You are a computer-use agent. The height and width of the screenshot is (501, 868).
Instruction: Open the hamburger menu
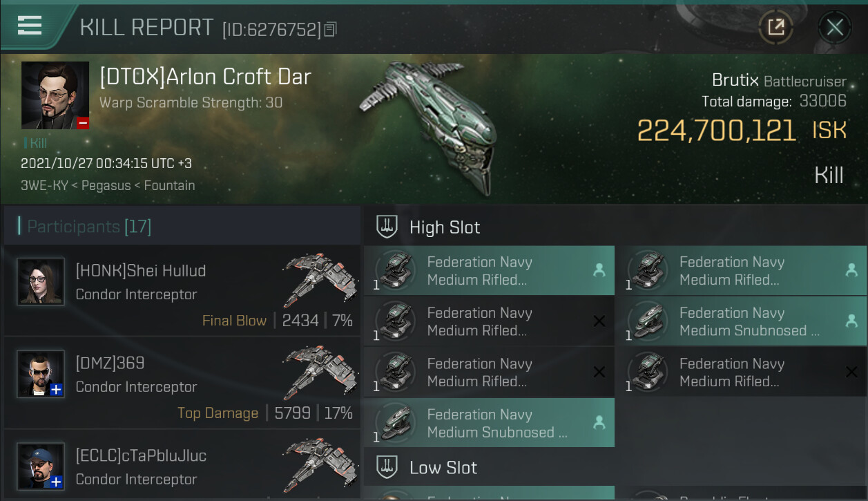click(x=30, y=26)
